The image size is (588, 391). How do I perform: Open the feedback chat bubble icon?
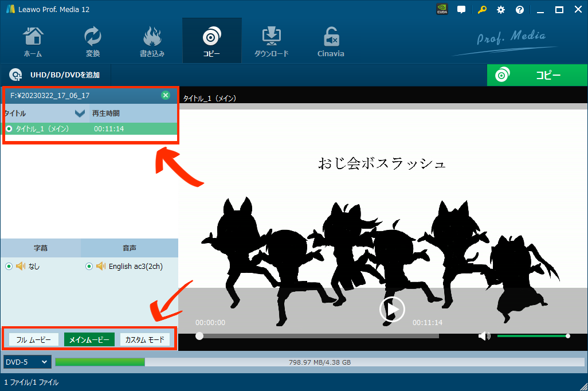461,10
